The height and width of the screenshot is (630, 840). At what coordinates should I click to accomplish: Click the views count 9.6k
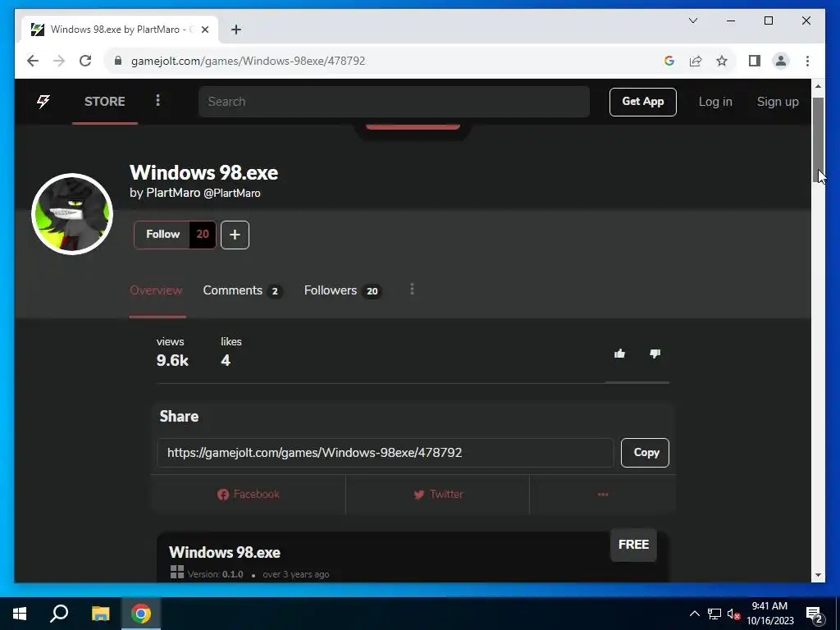pyautogui.click(x=172, y=361)
